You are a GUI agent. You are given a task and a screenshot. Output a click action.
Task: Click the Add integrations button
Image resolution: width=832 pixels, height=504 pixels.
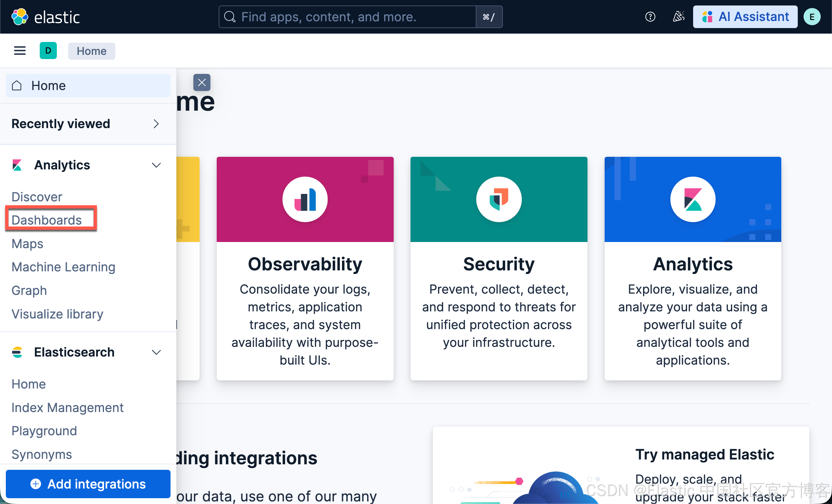click(88, 484)
